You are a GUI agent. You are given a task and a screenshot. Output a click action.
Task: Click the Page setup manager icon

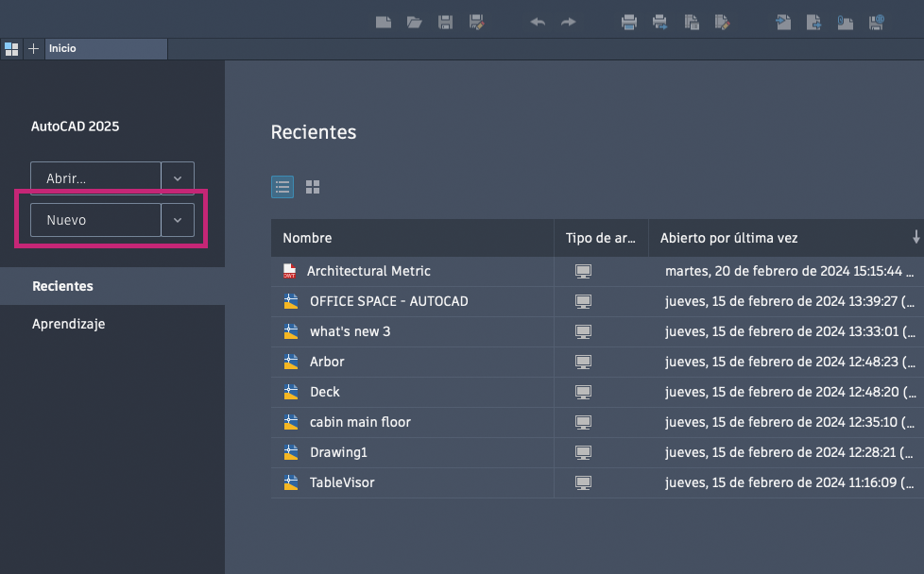[x=692, y=23]
